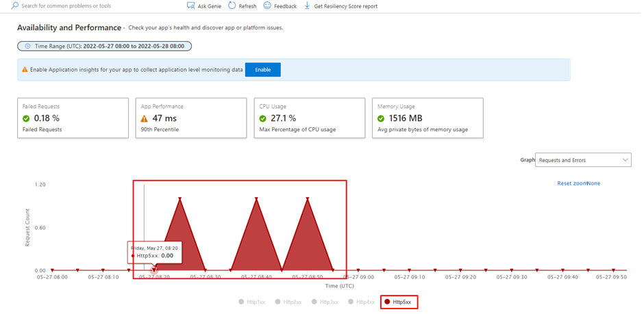Focus the common problems search field
The height and width of the screenshot is (314, 644).
click(66, 6)
